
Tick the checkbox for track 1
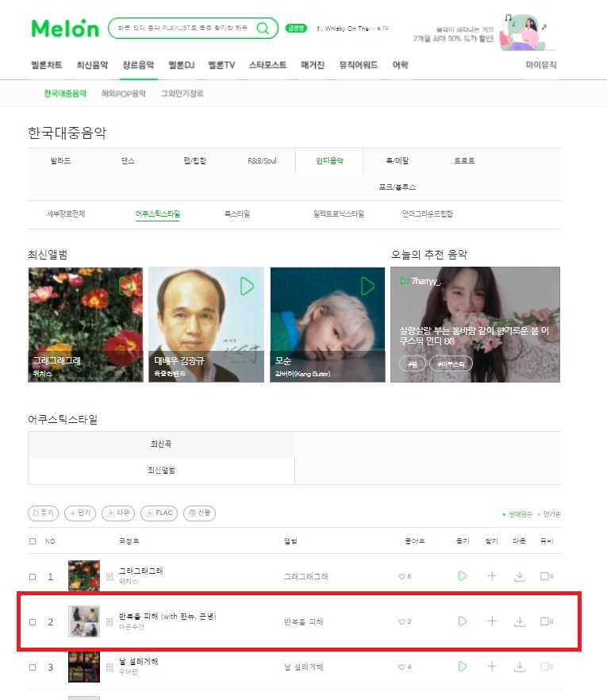point(33,577)
